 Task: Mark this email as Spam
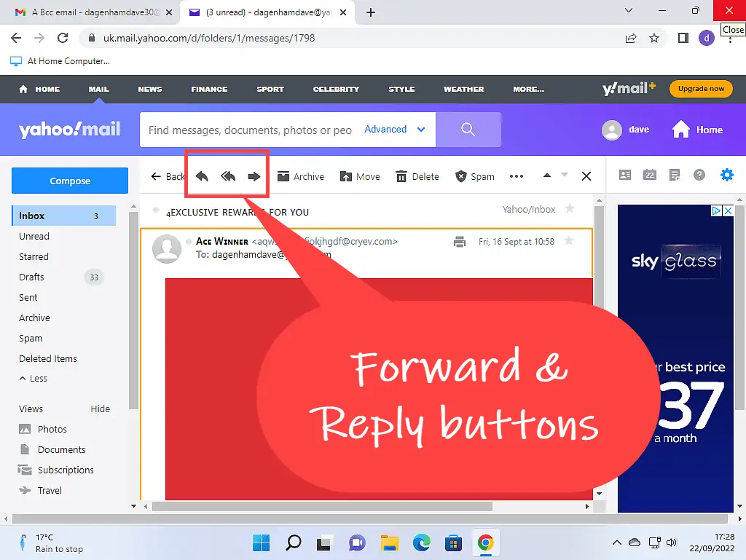tap(475, 176)
